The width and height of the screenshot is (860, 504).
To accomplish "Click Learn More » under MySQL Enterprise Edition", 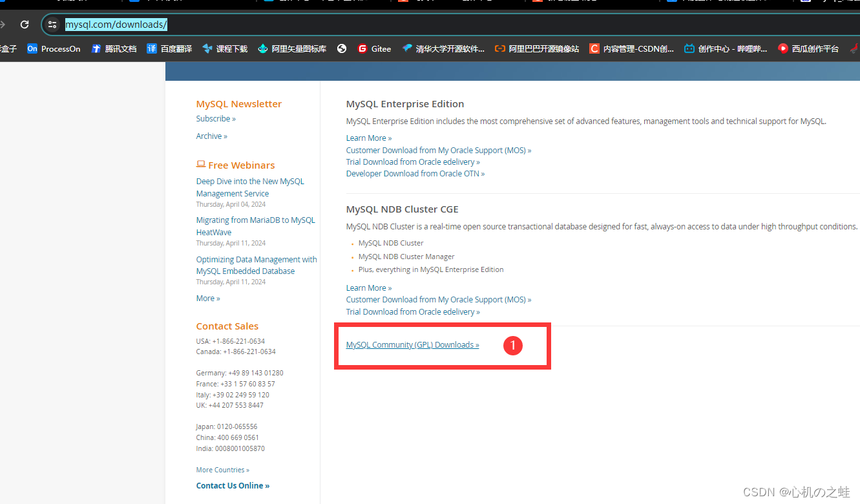I will (x=369, y=138).
